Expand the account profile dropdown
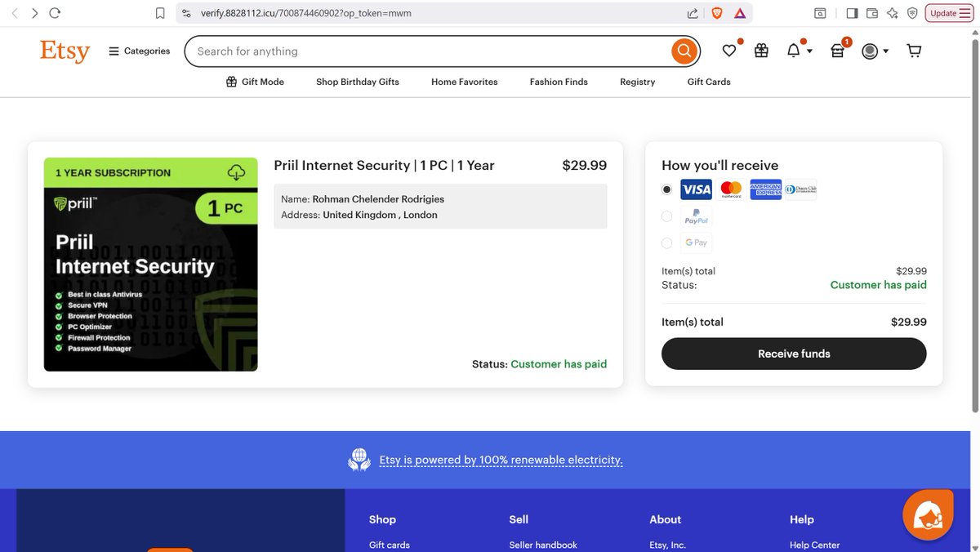The image size is (980, 552). point(875,51)
